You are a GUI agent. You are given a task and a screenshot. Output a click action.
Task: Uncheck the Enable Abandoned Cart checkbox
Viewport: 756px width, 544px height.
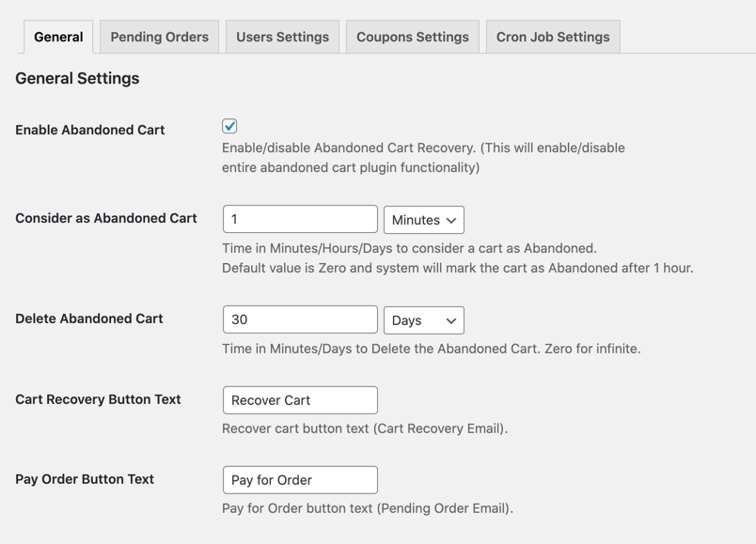click(229, 126)
